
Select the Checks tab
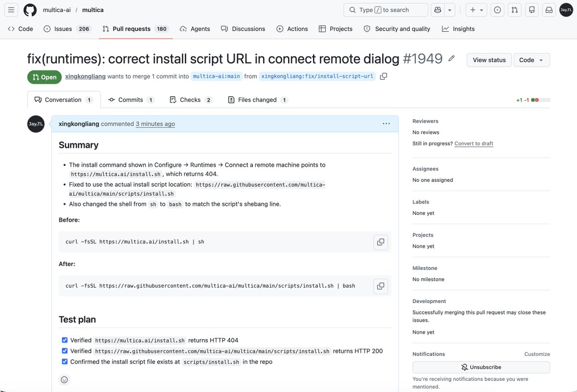190,100
